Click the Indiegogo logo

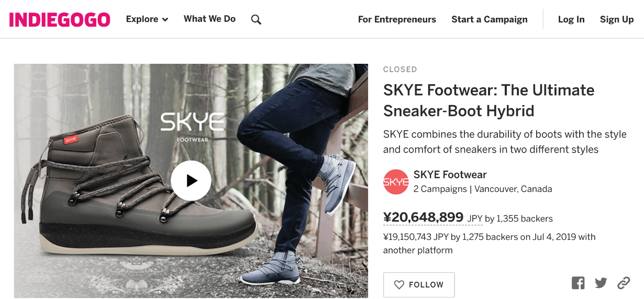[60, 19]
